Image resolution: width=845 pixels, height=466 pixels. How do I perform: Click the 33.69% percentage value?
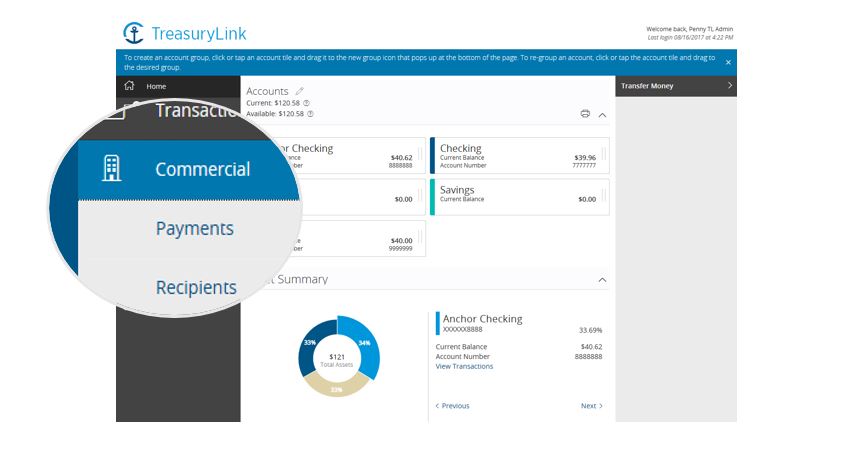(590, 330)
